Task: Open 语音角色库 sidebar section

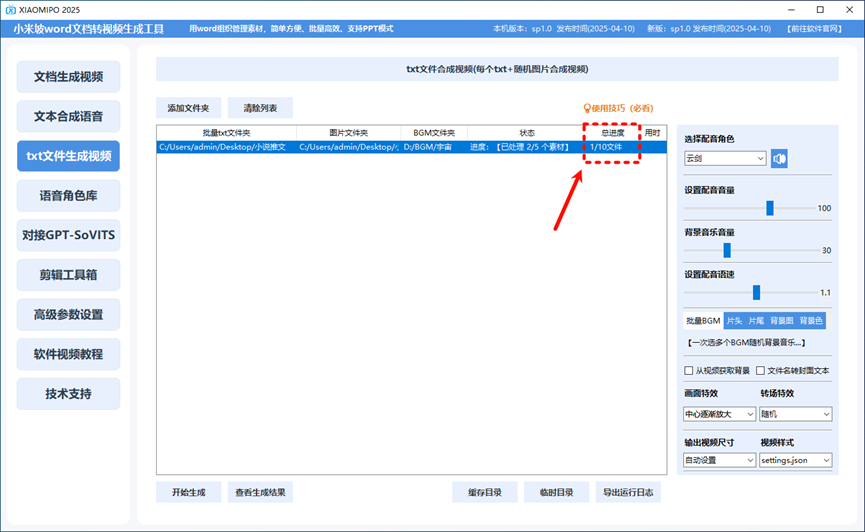Action: tap(68, 196)
